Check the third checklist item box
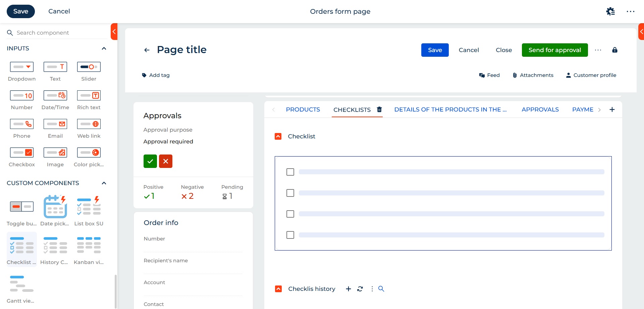Screen dimensions: 644x309 point(290,214)
